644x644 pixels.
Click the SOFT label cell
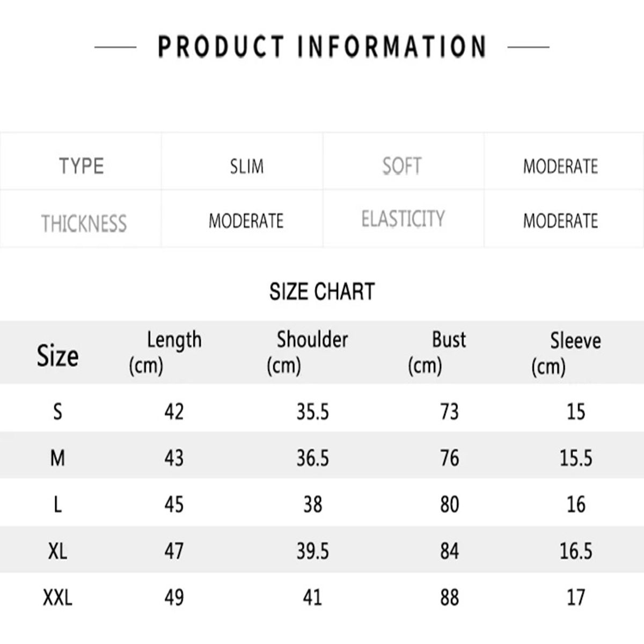402,166
